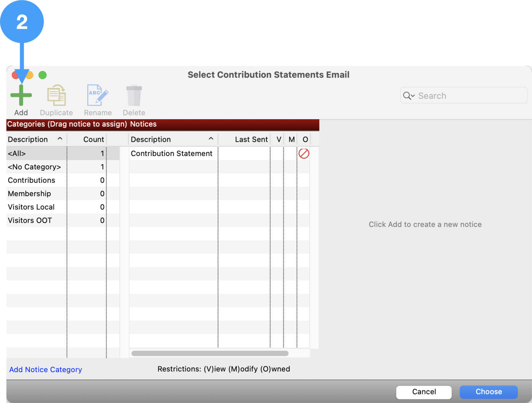This screenshot has width=532, height=403.
Task: Select the Visitors Local category
Action: 63,207
